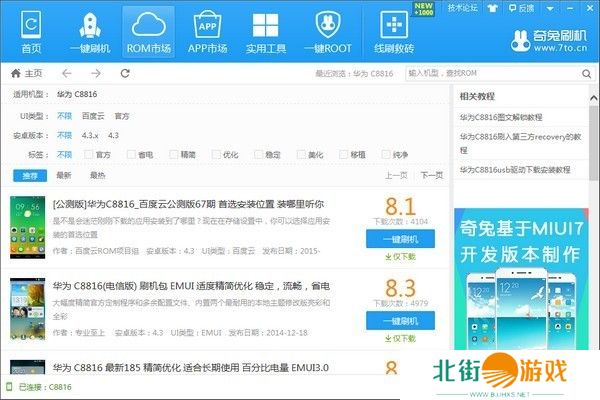Go to 下一页 next page
The height and width of the screenshot is (400, 600).
coord(431,175)
